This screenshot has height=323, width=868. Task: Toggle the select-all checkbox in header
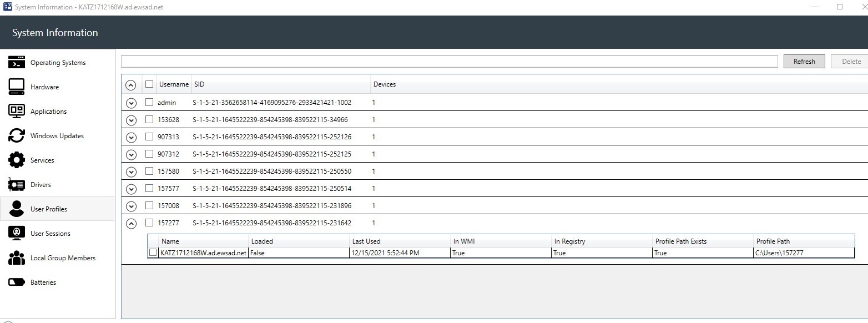(x=149, y=84)
